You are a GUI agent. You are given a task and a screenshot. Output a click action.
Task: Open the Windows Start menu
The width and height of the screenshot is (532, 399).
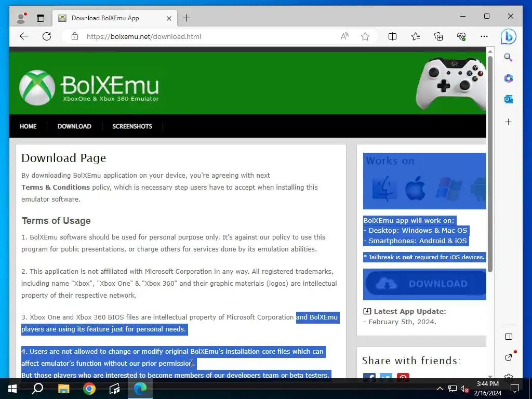click(12, 389)
